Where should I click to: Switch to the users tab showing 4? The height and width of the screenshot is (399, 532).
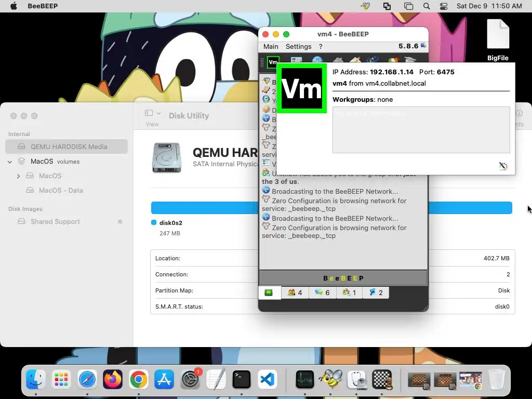295,292
